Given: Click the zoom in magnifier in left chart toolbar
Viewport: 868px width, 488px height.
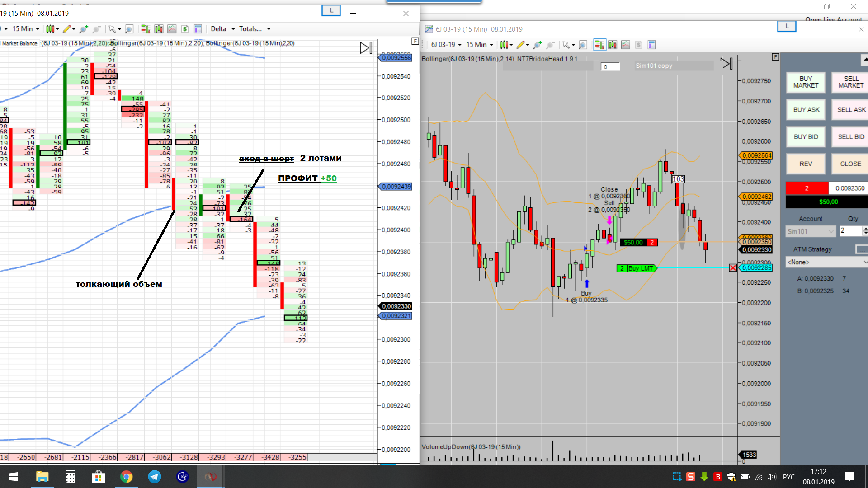Looking at the screenshot, I should pos(84,29).
